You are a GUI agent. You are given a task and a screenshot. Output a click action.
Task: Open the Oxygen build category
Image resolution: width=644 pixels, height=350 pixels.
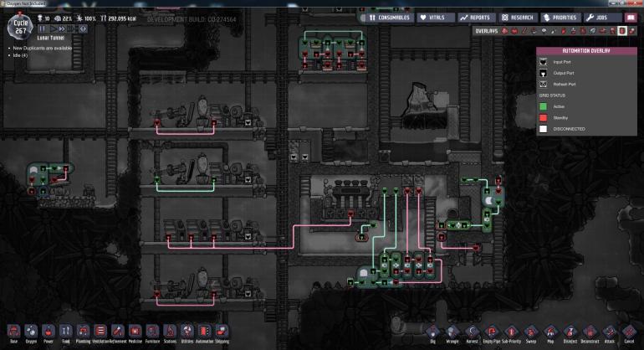click(31, 332)
